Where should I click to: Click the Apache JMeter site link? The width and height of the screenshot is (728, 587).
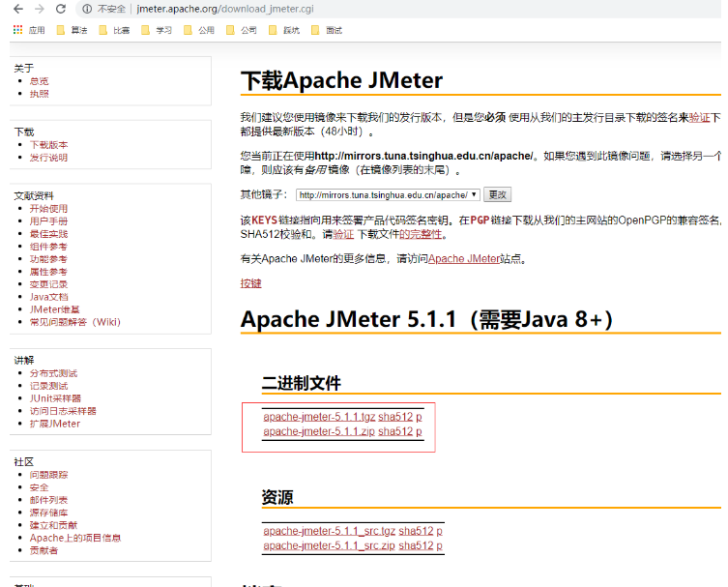click(463, 258)
